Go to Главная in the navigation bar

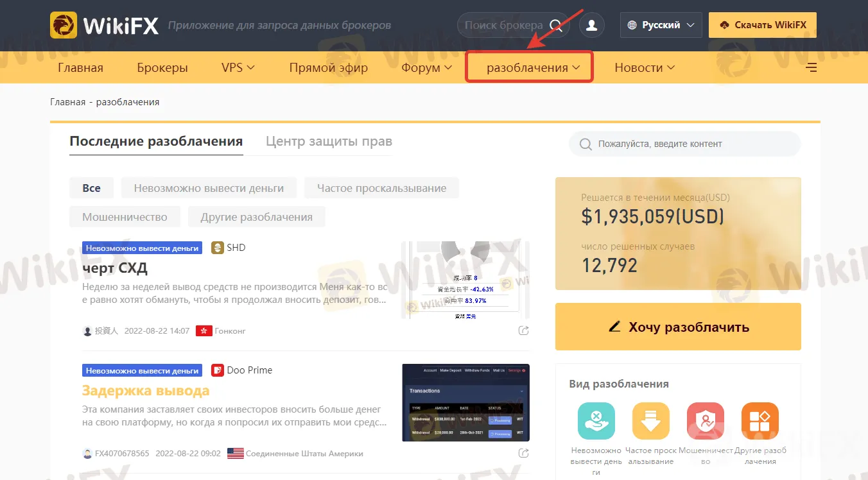(80, 67)
